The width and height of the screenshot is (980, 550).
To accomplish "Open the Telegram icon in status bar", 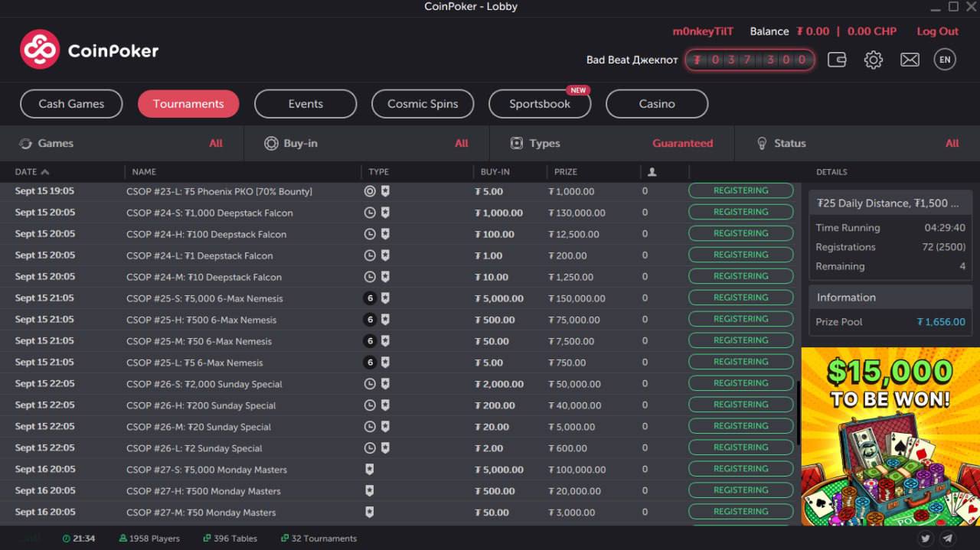I will [948, 539].
